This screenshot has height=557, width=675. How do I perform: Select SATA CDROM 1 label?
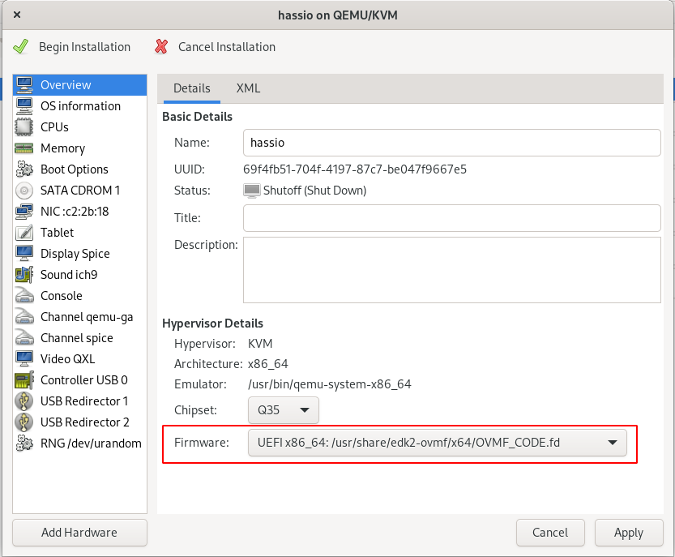[80, 190]
